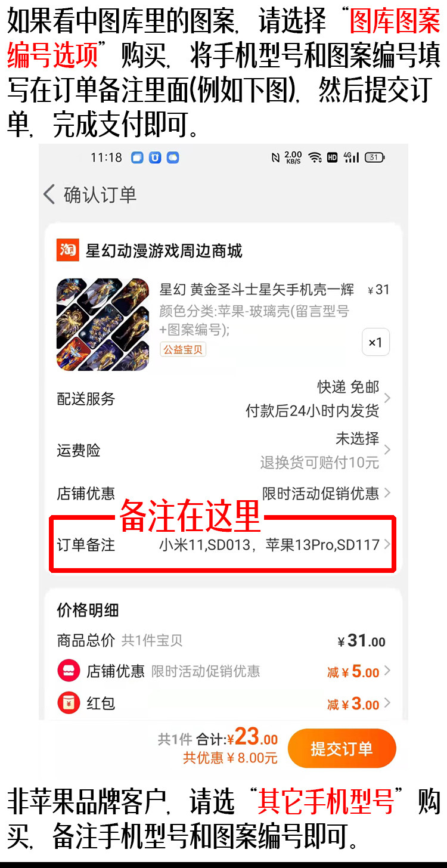Tap the 红包 red envelope icon
The width and height of the screenshot is (447, 868).
coord(69,703)
